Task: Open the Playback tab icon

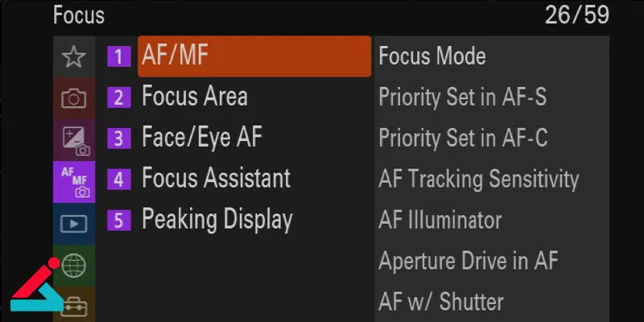Action: (x=74, y=222)
